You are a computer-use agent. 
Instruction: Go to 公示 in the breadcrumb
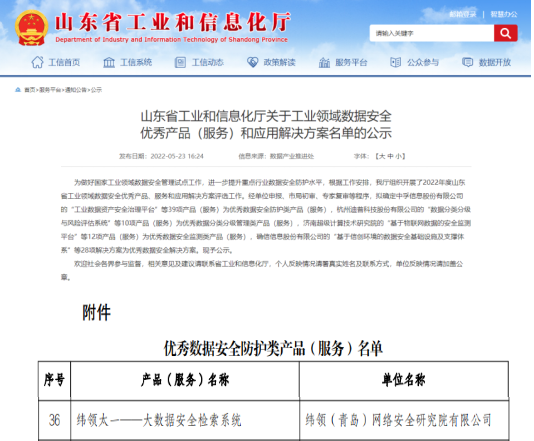96,90
